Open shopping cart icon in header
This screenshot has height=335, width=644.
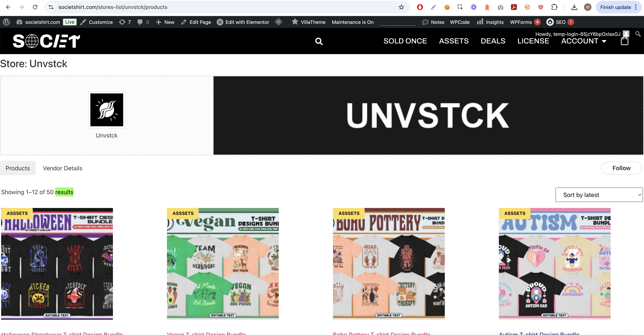[x=624, y=41]
